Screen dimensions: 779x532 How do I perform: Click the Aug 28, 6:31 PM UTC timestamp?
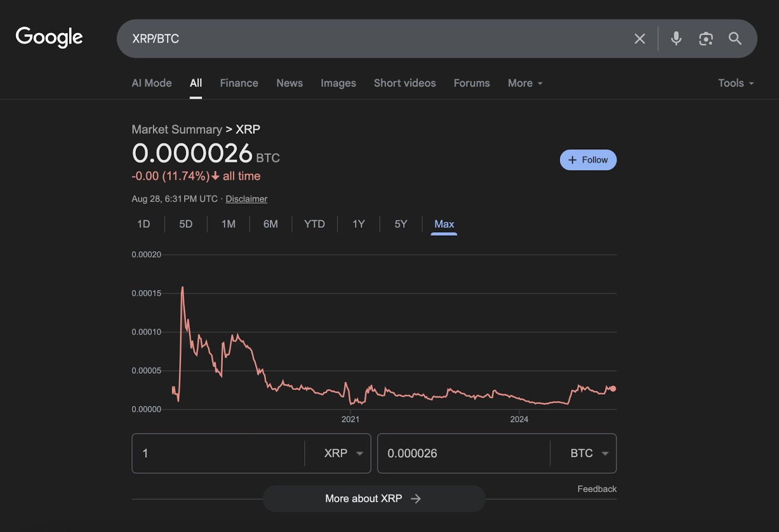[x=174, y=199]
